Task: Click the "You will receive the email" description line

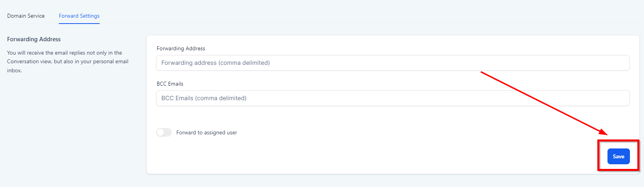Action: 64,53
